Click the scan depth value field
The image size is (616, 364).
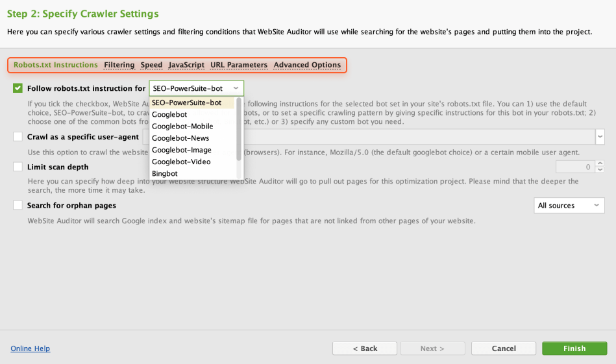point(576,167)
